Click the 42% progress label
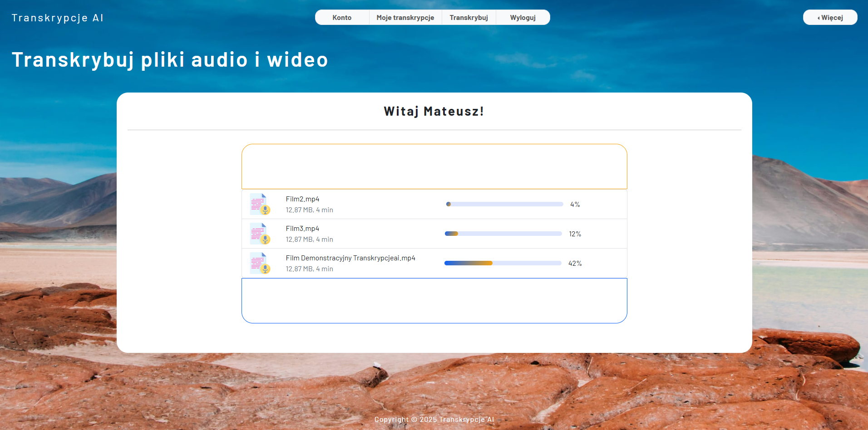Image resolution: width=868 pixels, height=430 pixels. 575,264
